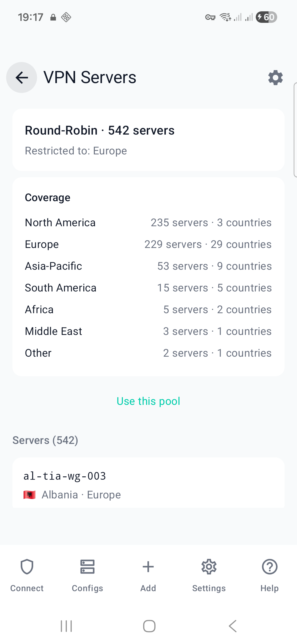Open the Help tab
Image resolution: width=297 pixels, height=644 pixels.
pos(269,575)
